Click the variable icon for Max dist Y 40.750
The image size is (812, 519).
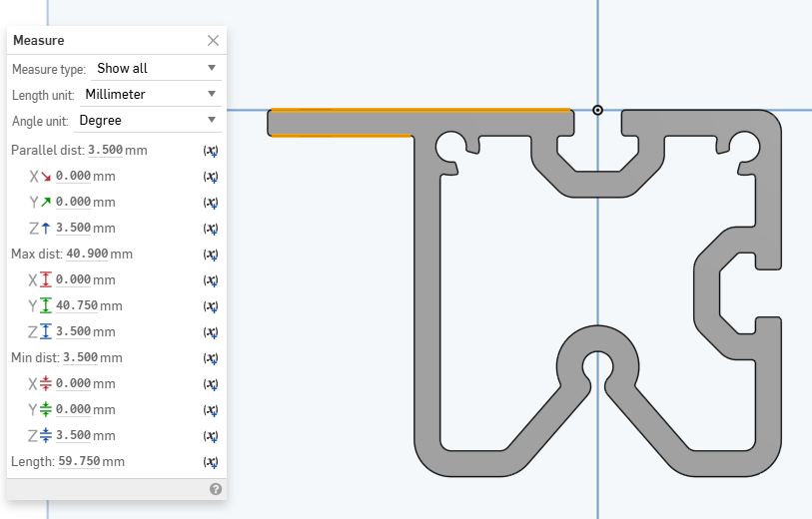(211, 306)
